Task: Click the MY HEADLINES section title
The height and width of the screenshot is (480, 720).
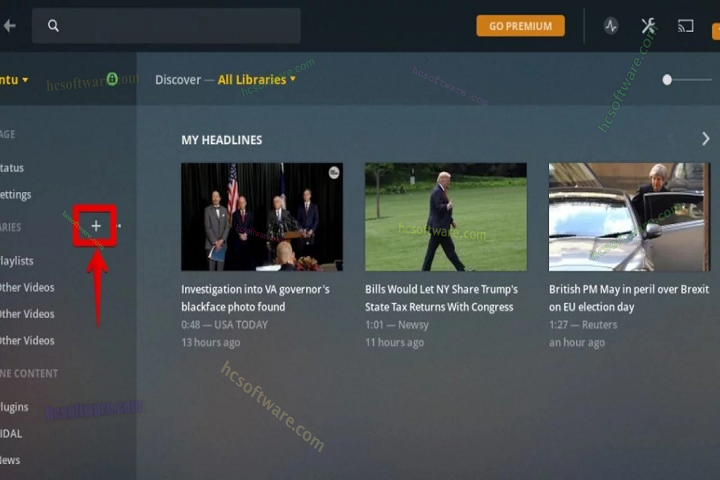Action: pos(221,140)
